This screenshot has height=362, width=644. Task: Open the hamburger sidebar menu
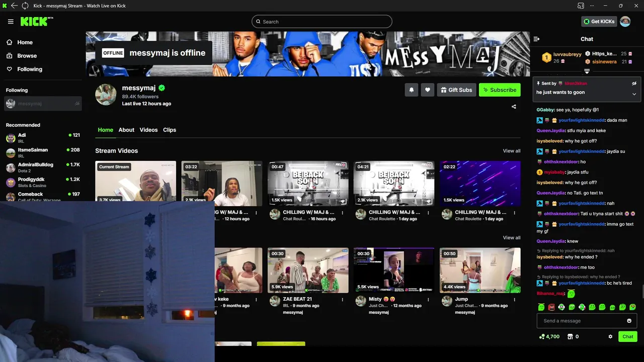point(11,22)
